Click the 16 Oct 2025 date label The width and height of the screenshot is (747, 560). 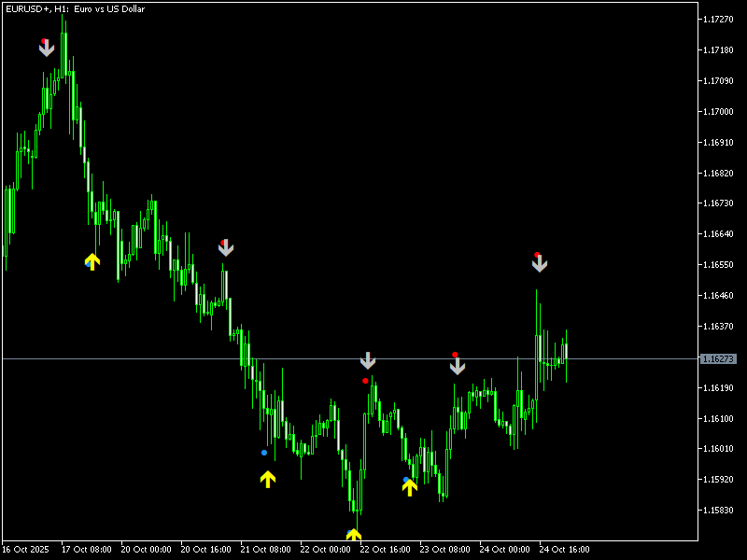click(26, 550)
